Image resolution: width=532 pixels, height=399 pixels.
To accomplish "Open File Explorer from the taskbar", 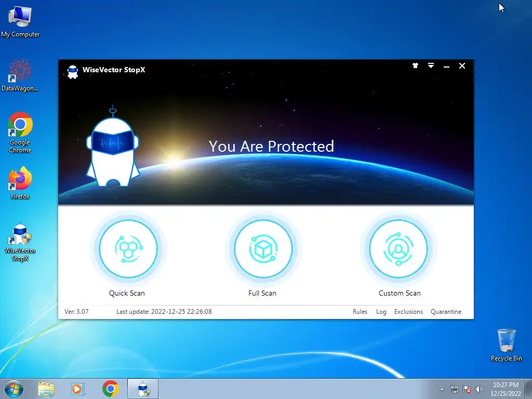I will (46, 389).
